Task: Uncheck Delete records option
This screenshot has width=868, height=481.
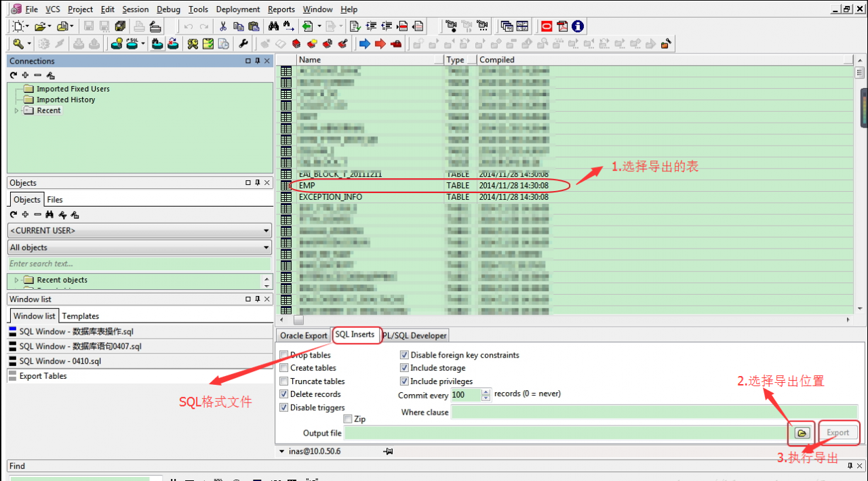Action: [x=284, y=394]
